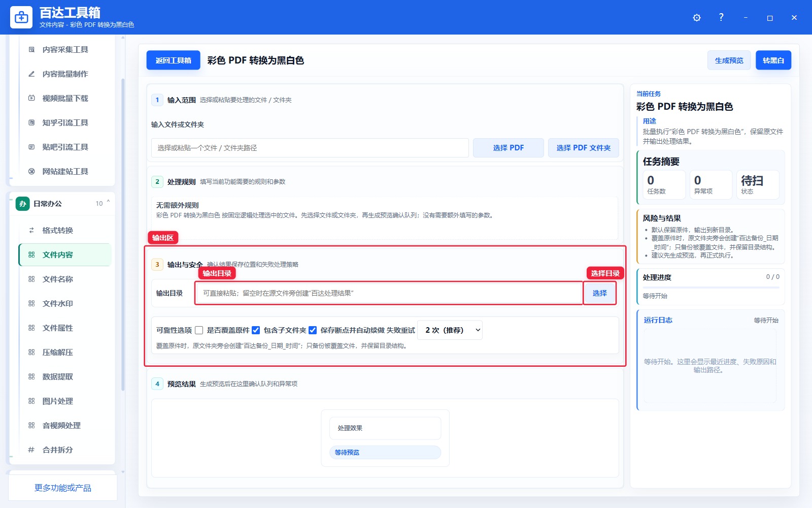This screenshot has width=812, height=508.
Task: Click the 内容采集工具 sidebar icon
Action: [x=31, y=50]
